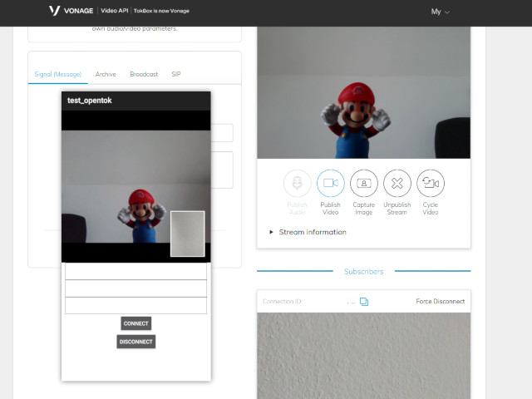Expand the Stream information section
The height and width of the screenshot is (399, 532).
[308, 232]
